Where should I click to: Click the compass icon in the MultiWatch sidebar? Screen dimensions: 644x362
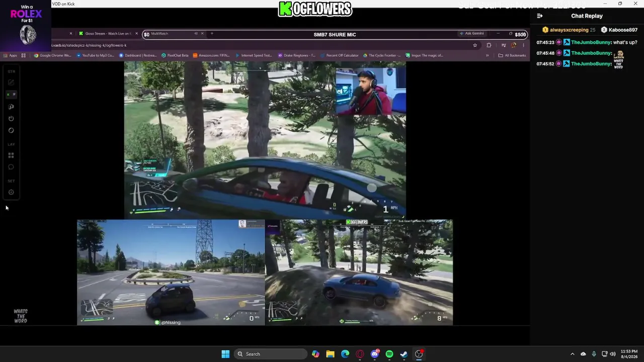tap(11, 131)
